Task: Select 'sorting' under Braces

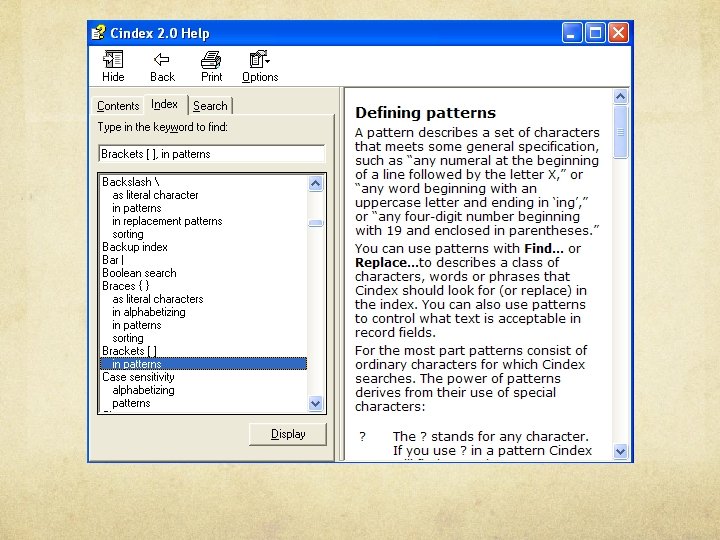Action: pos(128,338)
